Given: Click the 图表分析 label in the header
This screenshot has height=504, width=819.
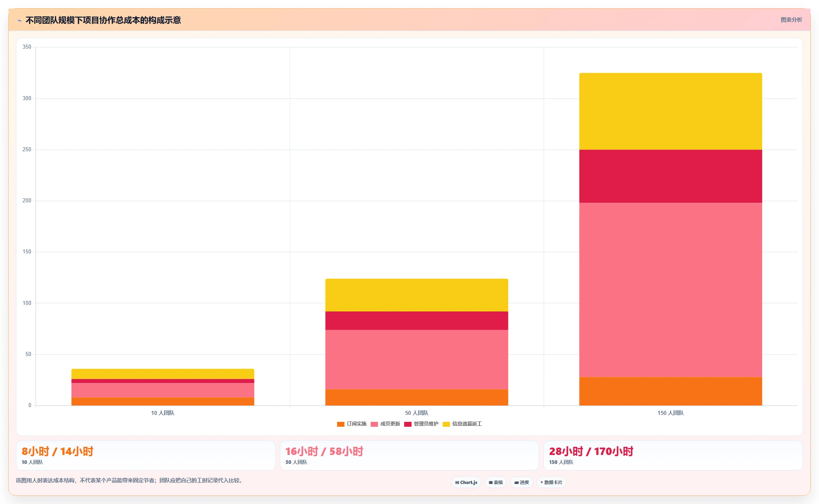Looking at the screenshot, I should click(791, 20).
